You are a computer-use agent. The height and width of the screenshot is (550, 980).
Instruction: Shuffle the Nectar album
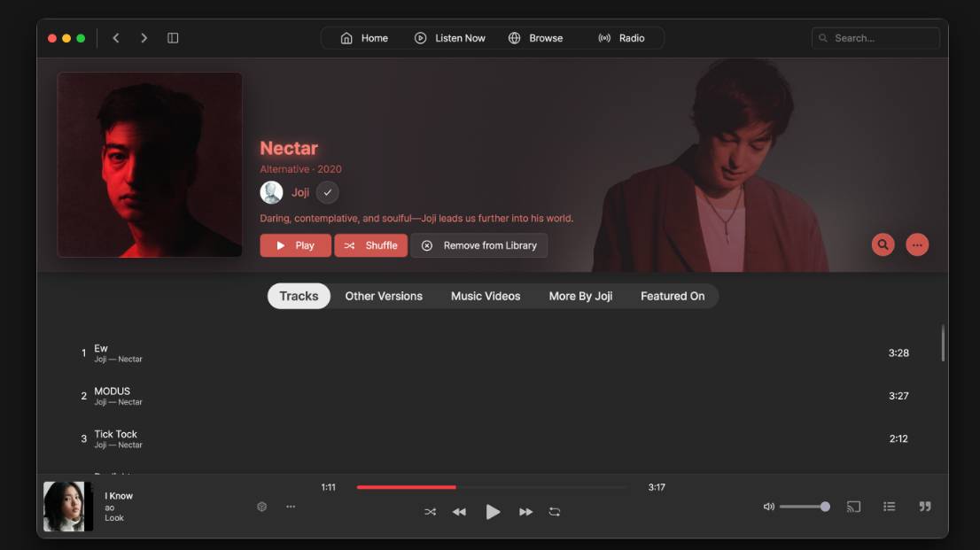(370, 245)
